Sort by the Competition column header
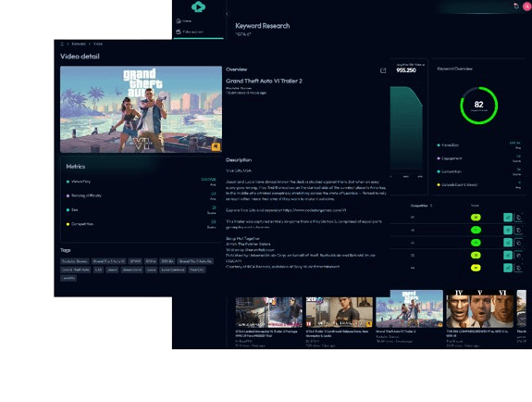 [421, 206]
